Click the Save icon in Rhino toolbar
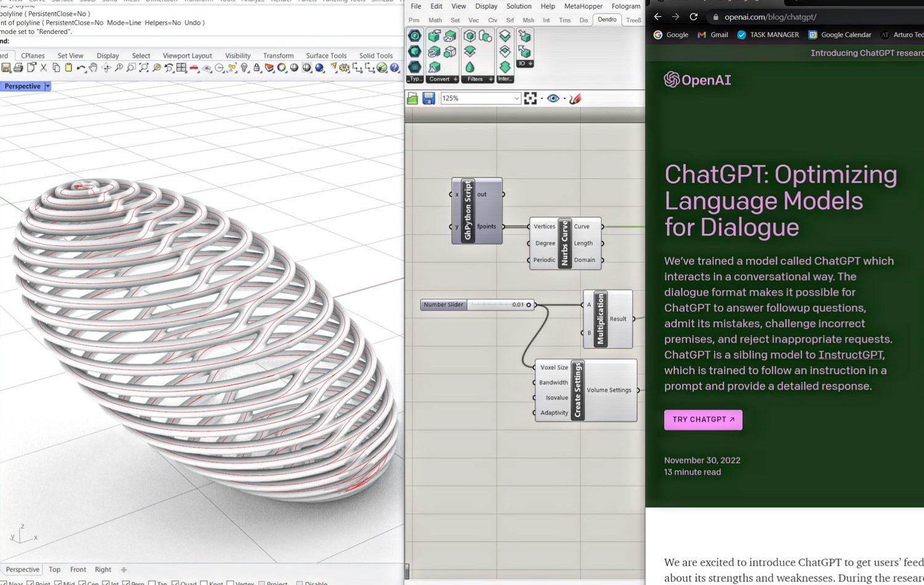924x585 pixels. tap(6, 68)
